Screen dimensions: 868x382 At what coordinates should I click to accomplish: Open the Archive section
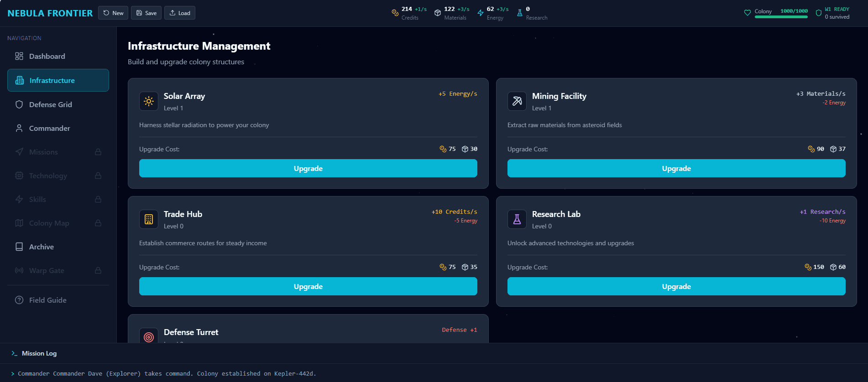(x=58, y=247)
